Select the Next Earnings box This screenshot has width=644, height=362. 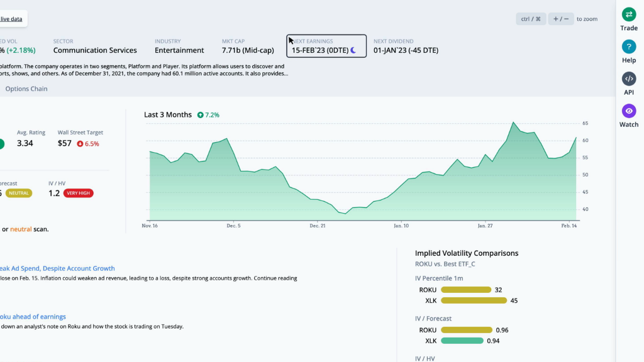click(x=326, y=46)
